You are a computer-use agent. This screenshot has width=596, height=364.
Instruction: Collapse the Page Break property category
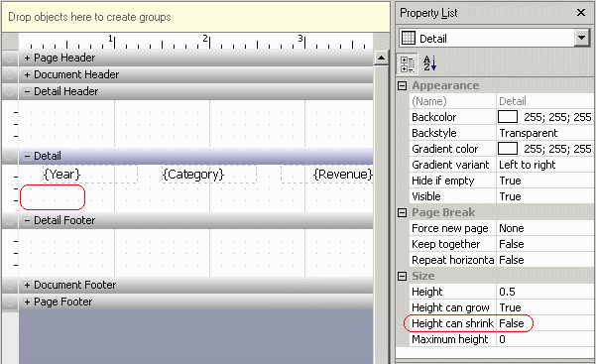coord(403,212)
